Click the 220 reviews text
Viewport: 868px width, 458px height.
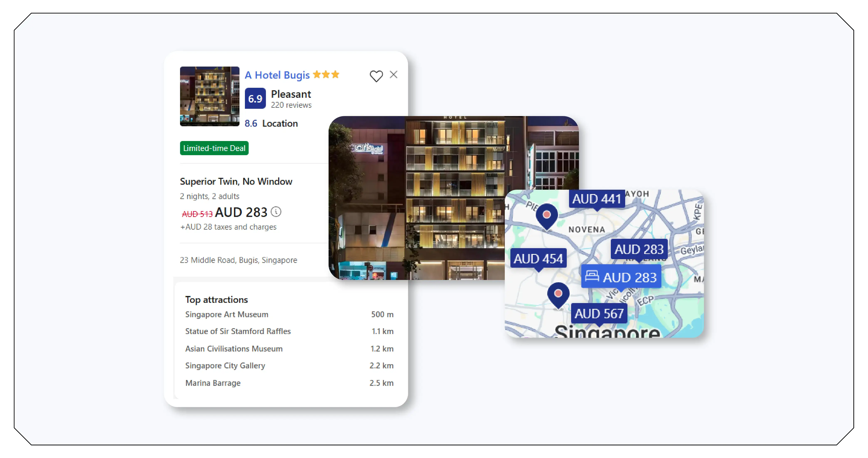(291, 105)
